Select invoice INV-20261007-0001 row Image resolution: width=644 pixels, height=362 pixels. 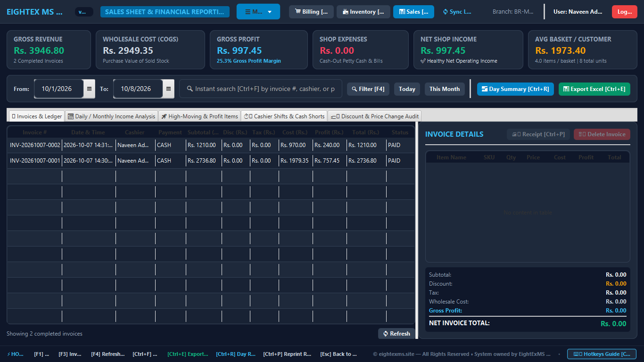pos(211,161)
